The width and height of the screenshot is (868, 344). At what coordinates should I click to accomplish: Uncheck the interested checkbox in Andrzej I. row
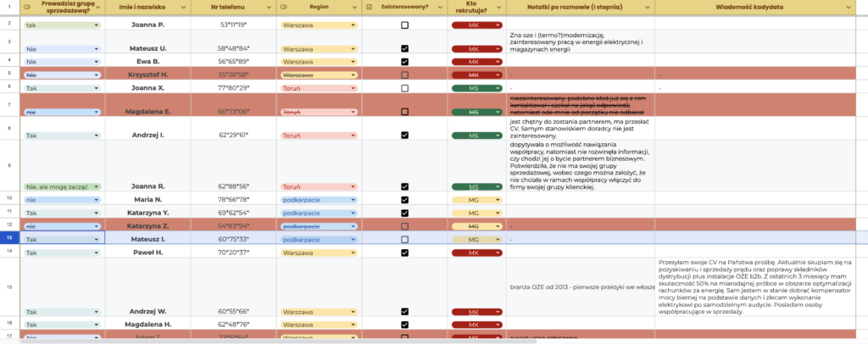(x=404, y=135)
